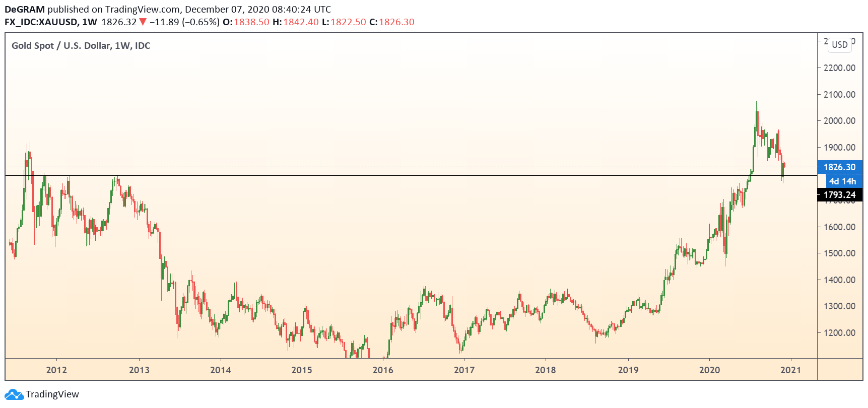
Task: Click the TradingView cloud logo icon
Action: coord(14,394)
